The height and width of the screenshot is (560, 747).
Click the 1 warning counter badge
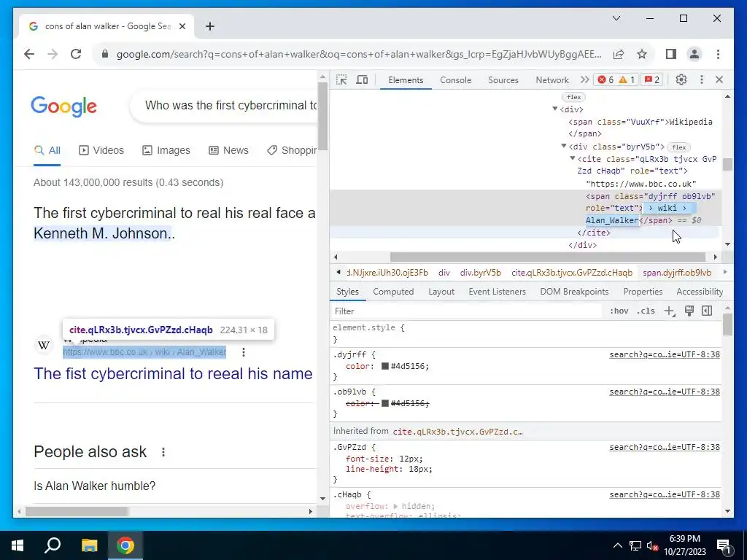[x=627, y=80]
